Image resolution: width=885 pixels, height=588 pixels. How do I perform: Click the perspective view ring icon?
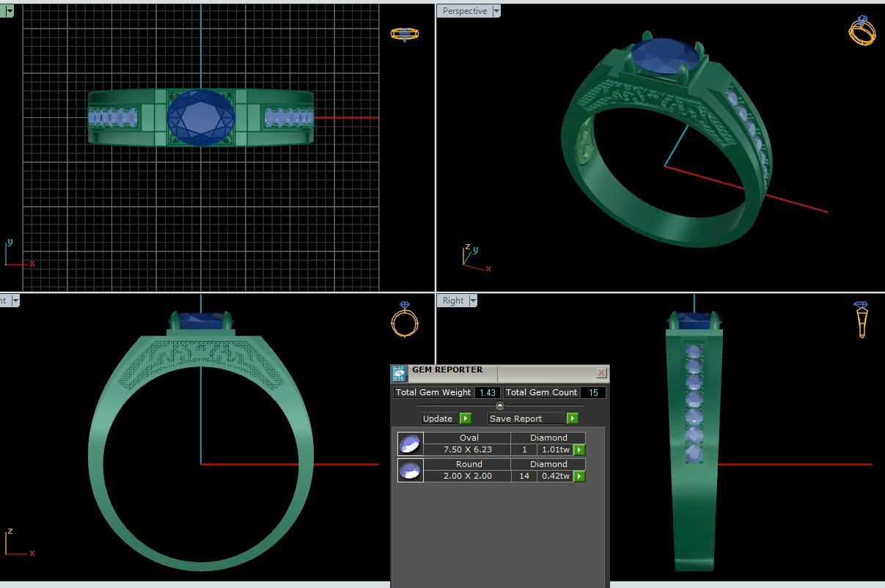pos(862,31)
